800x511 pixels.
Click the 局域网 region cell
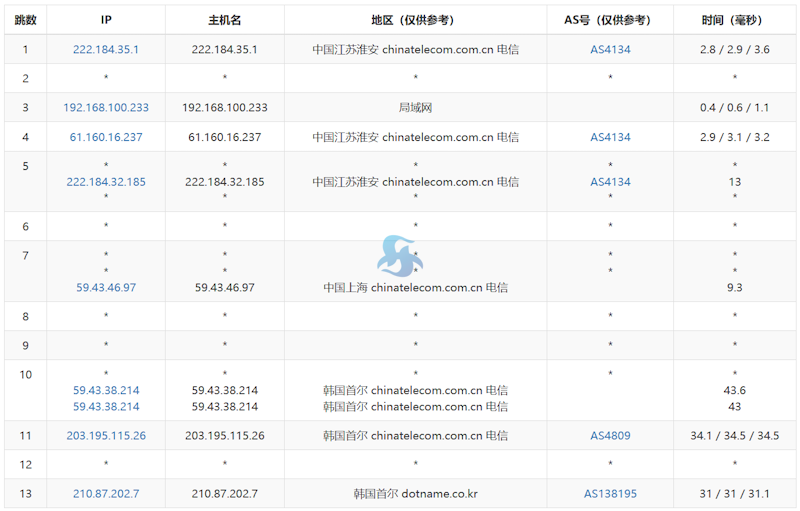tap(415, 108)
